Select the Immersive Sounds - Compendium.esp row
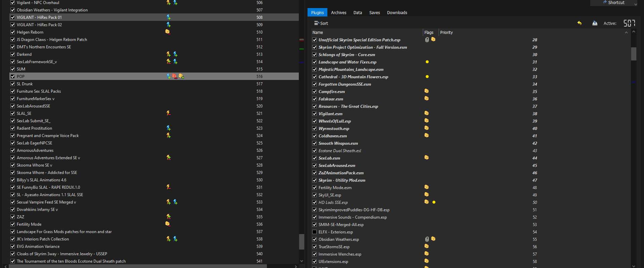 pos(471,217)
